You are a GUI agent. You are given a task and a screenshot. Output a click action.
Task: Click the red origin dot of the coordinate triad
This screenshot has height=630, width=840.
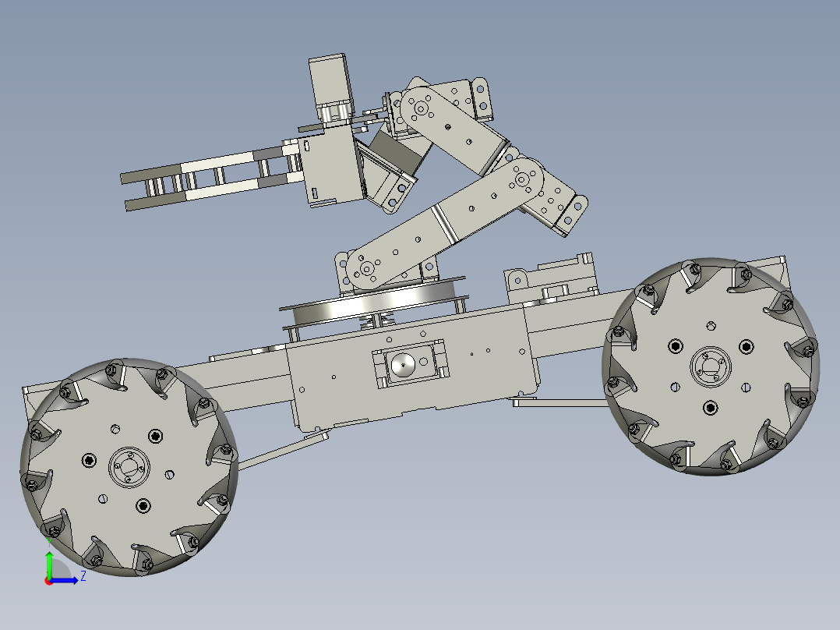(49, 581)
